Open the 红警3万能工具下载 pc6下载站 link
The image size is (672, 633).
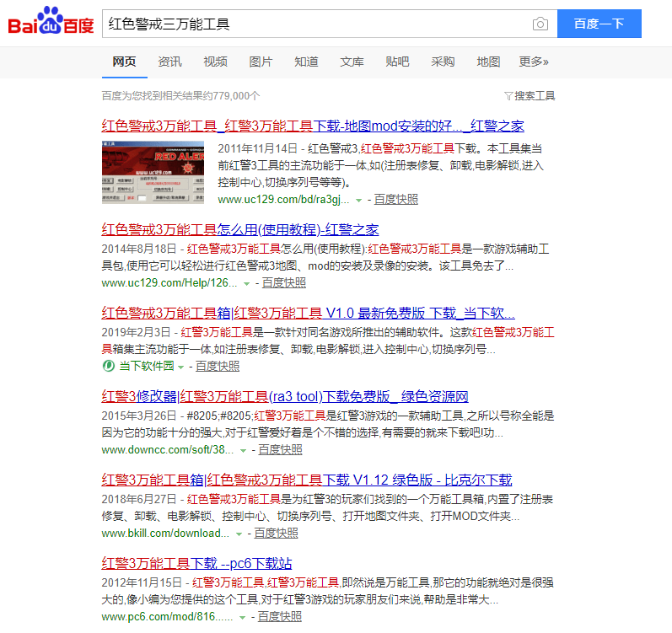[197, 563]
